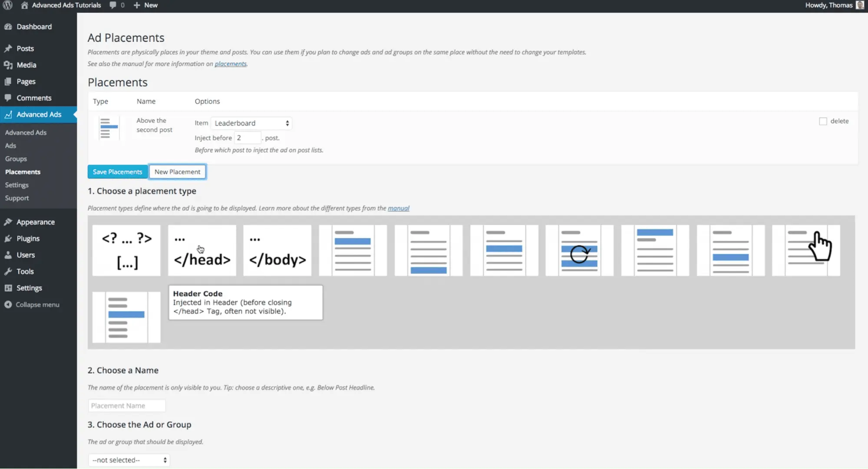Open the placements manual link
The height and width of the screenshot is (469, 868).
tap(231, 63)
